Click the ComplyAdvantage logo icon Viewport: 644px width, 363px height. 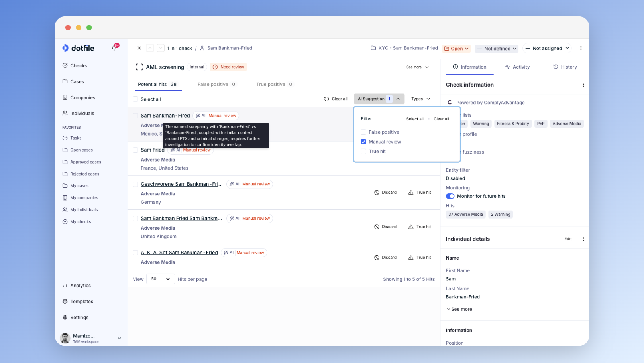(450, 103)
